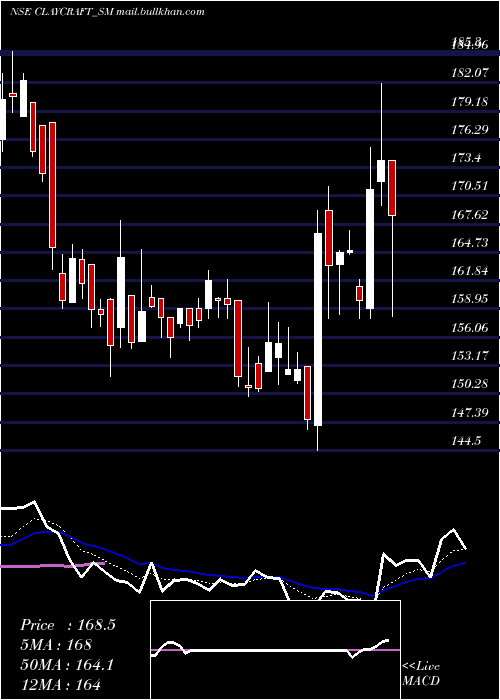Click the NSE CLAYCRAFT_SM chart title
This screenshot has height=700, width=500.
pos(107,12)
